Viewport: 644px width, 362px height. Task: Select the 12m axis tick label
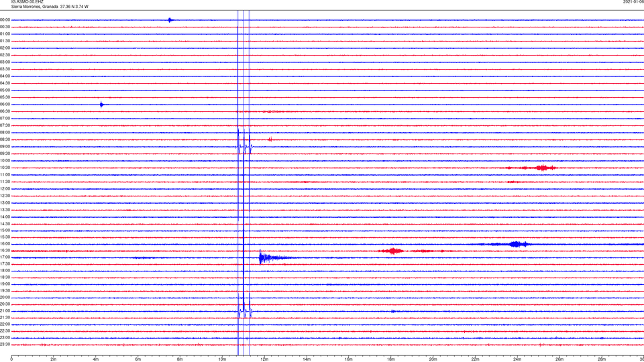(x=264, y=359)
